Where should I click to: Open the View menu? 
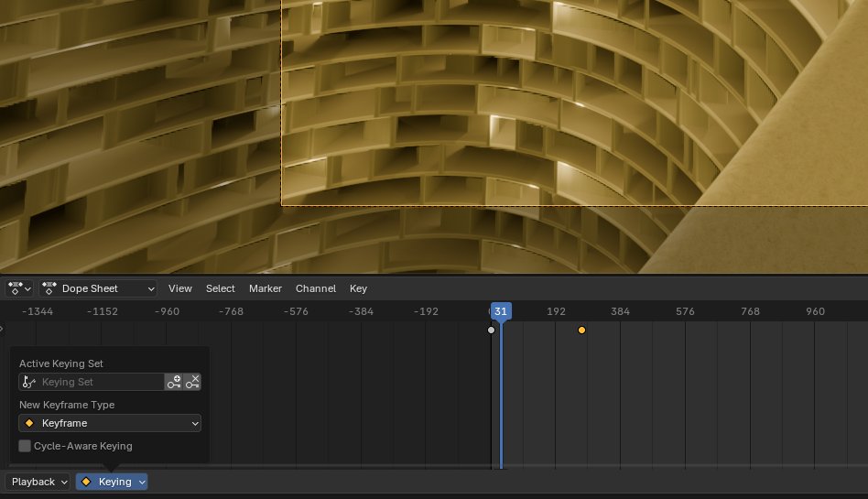[179, 288]
